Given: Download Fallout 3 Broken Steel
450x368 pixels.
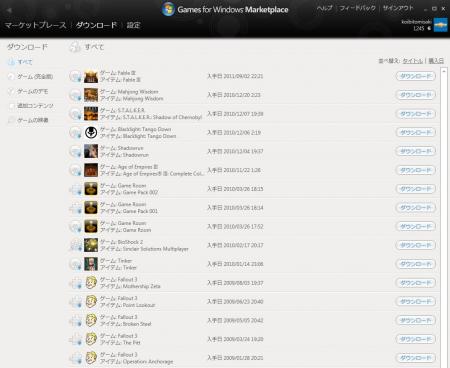Looking at the screenshot, I should [416, 321].
